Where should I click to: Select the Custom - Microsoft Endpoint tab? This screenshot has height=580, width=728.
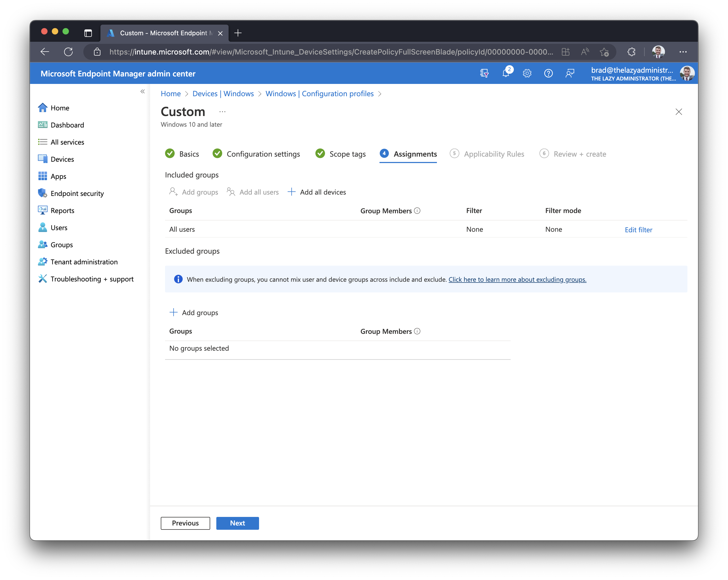click(165, 33)
